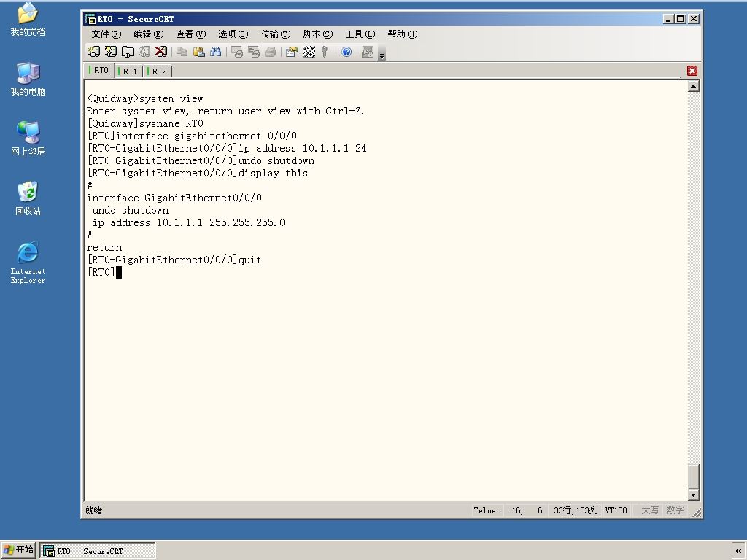Screen dimensions: 747x560
Task: Close the active tab with red X
Action: (692, 71)
